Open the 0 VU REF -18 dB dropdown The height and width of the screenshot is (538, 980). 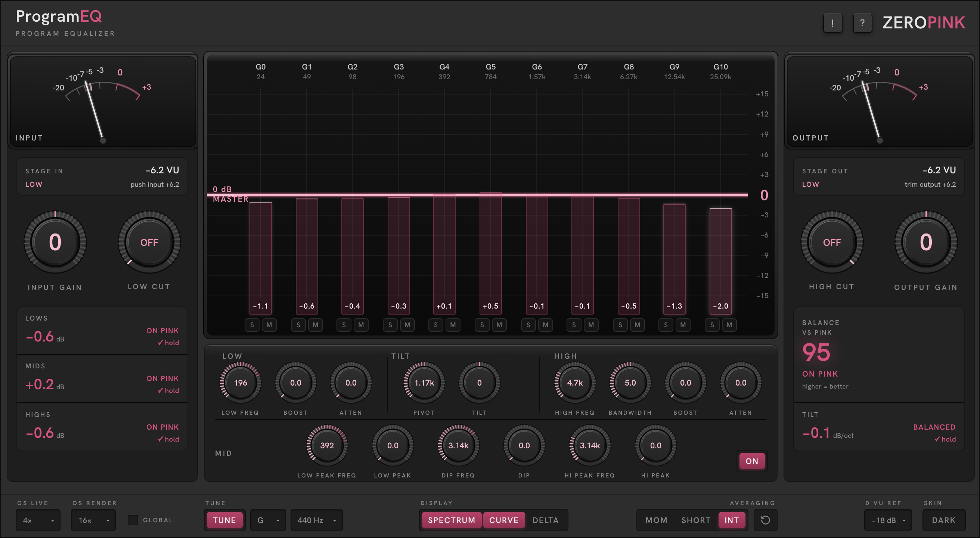[x=888, y=520]
